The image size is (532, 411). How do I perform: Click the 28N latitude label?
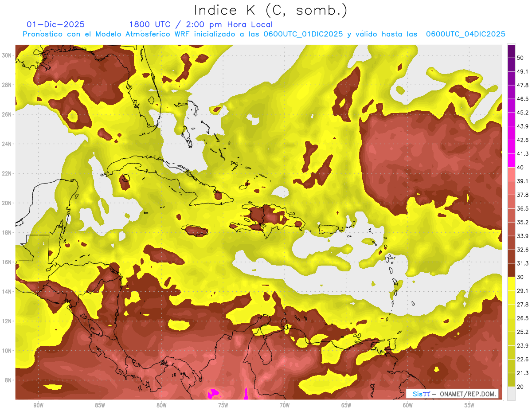[7, 85]
